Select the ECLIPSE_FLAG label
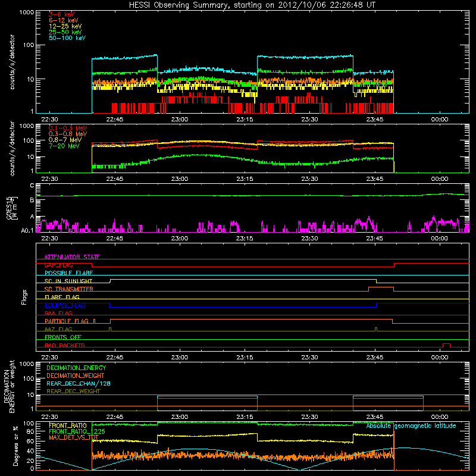 click(x=65, y=305)
